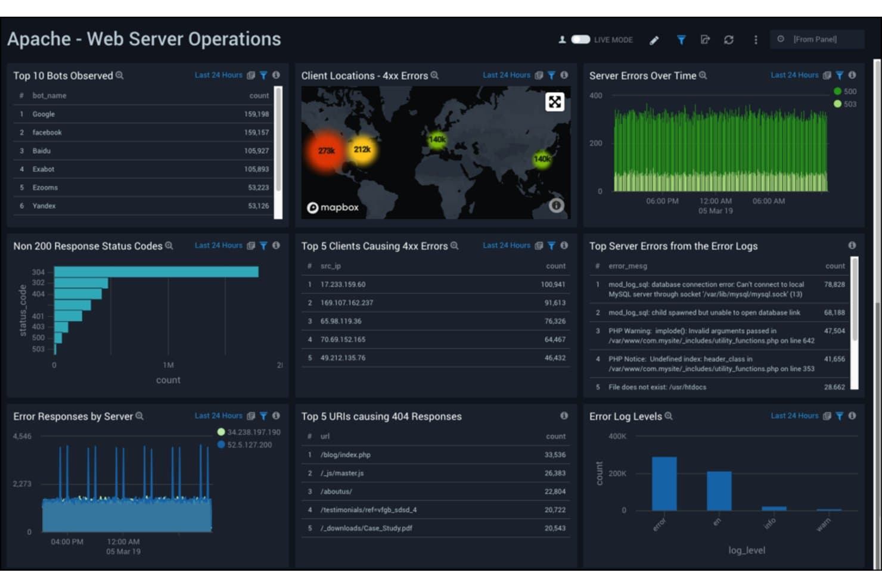Click Last 24 Hours on Top 10 Bots Observed
The width and height of the screenshot is (882, 588).
click(x=219, y=76)
